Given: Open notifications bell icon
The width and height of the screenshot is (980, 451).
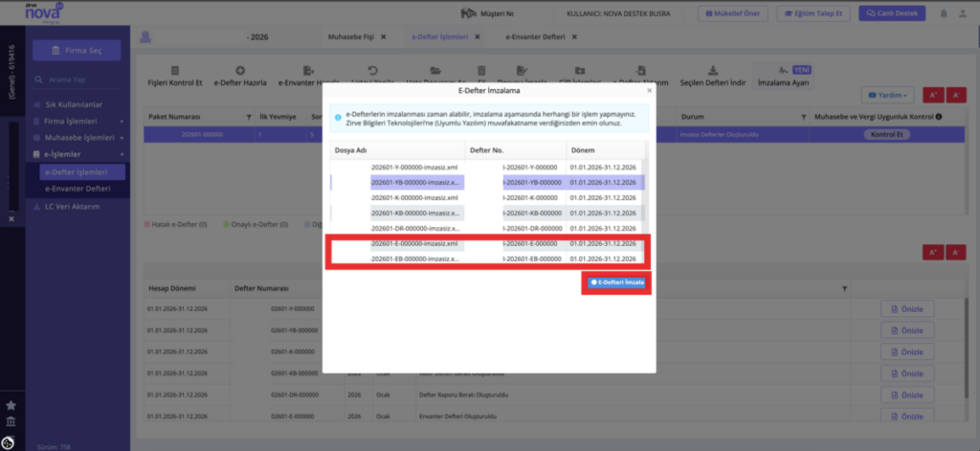Looking at the screenshot, I should click(943, 13).
